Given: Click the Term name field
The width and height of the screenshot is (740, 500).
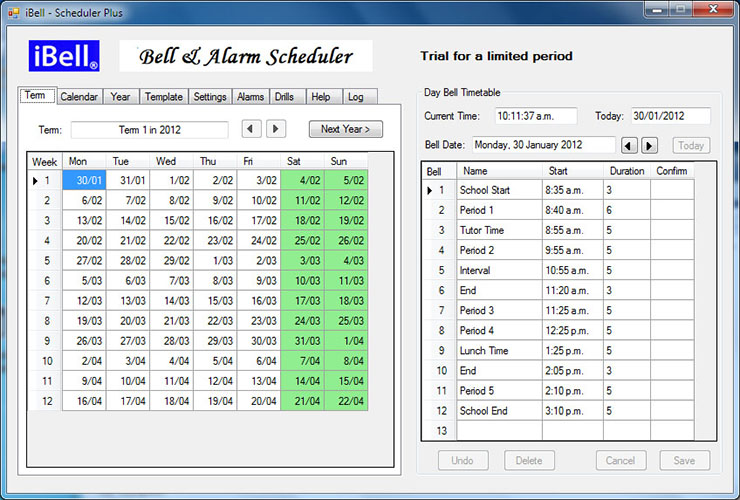Looking at the screenshot, I should point(150,130).
